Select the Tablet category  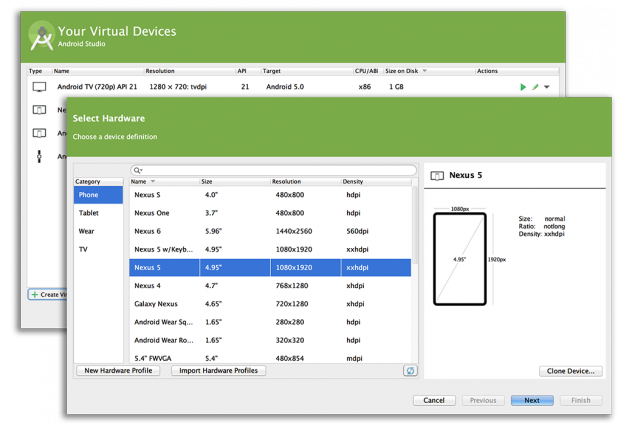click(88, 213)
